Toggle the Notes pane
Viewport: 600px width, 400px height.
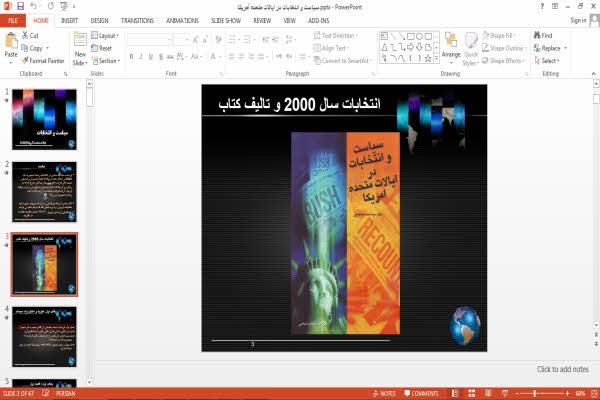(x=384, y=393)
